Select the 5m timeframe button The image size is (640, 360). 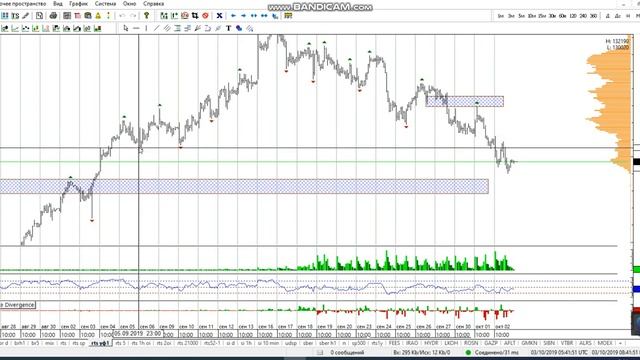(x=521, y=16)
